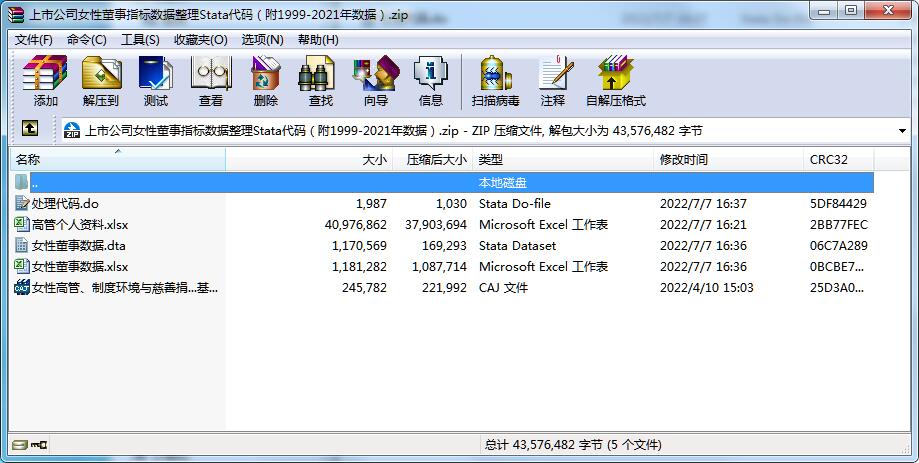The width and height of the screenshot is (919, 463).
Task: Select the file 高管个人资料.xlsx
Action: [80, 224]
